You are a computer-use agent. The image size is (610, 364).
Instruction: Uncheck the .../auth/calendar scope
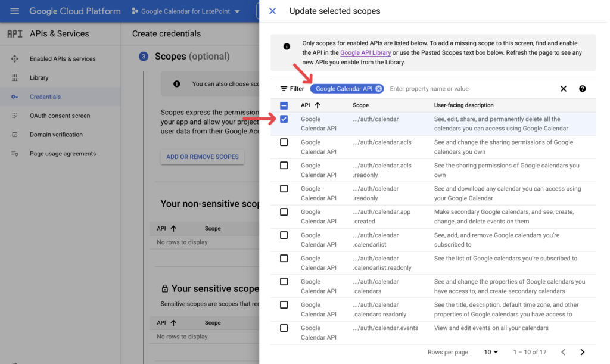[284, 119]
